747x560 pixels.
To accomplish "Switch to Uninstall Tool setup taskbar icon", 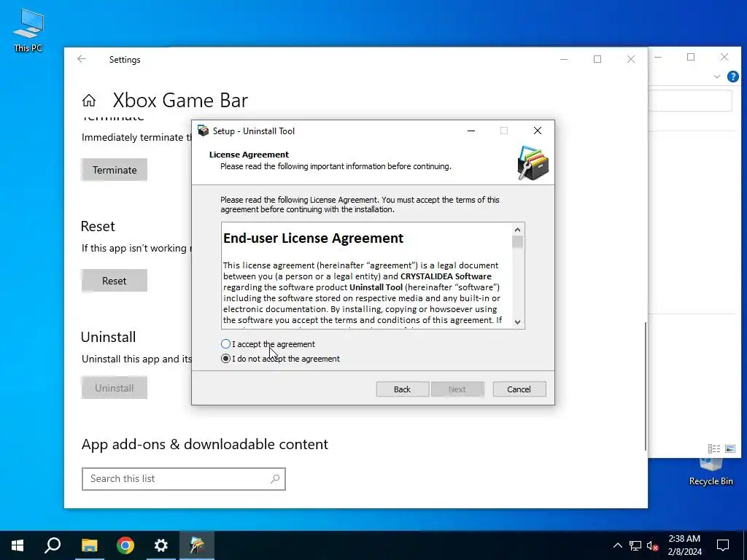I will click(197, 545).
